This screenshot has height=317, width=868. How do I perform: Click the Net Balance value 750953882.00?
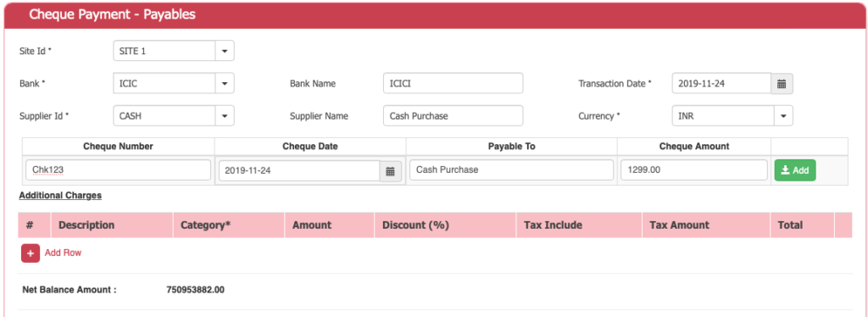click(196, 290)
